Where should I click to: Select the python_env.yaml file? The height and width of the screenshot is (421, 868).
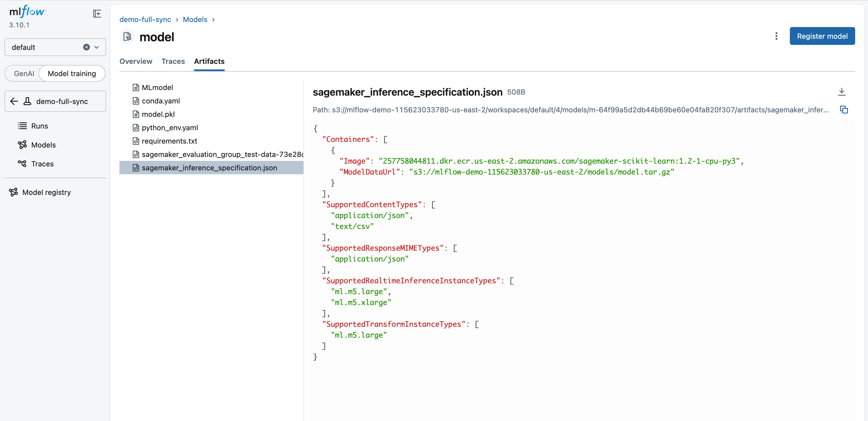(x=211, y=127)
